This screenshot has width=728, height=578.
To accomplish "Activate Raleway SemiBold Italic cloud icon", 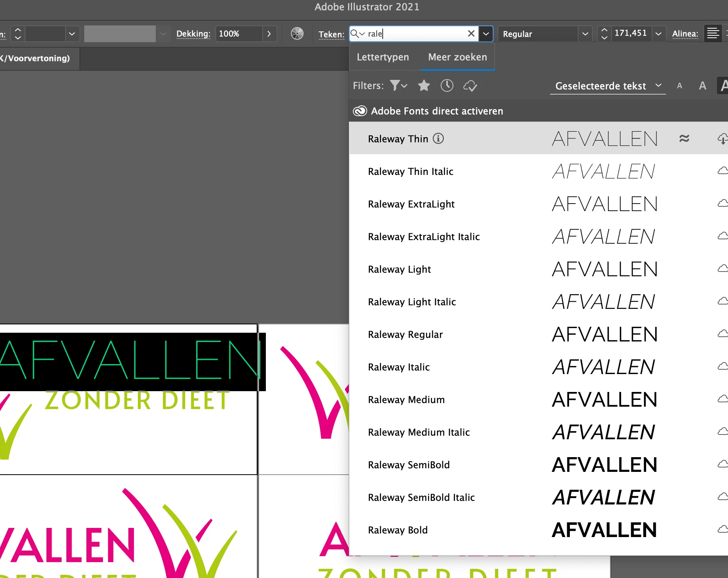I will pos(723,497).
